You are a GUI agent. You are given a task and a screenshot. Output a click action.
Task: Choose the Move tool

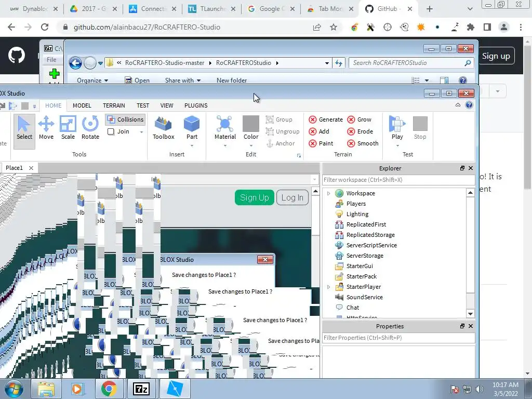tap(46, 128)
